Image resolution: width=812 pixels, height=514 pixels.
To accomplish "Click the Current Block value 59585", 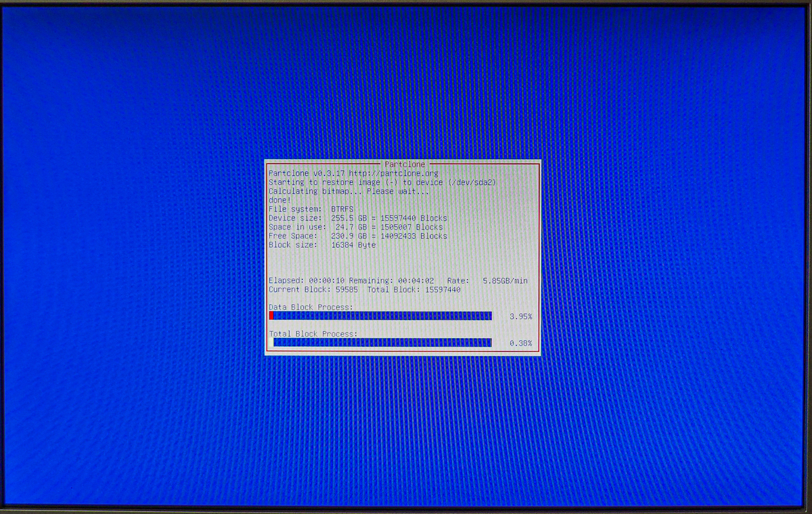I will (x=347, y=289).
